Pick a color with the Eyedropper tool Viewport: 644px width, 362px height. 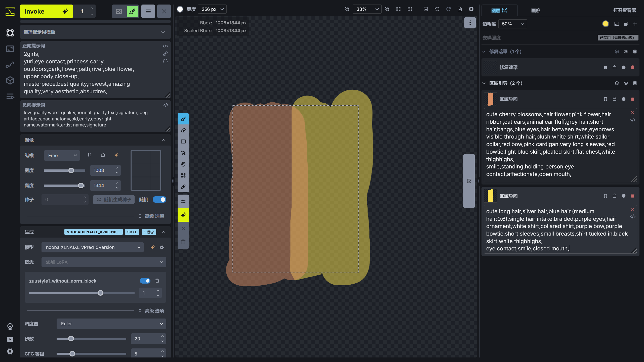click(x=183, y=187)
